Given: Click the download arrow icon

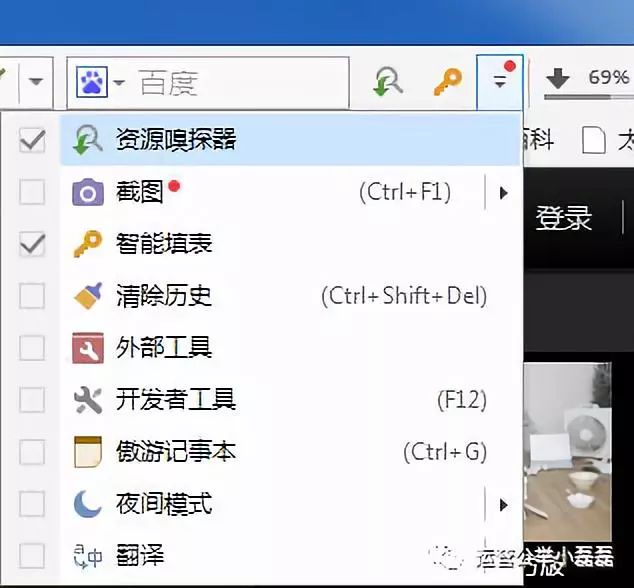Looking at the screenshot, I should pyautogui.click(x=558, y=78).
